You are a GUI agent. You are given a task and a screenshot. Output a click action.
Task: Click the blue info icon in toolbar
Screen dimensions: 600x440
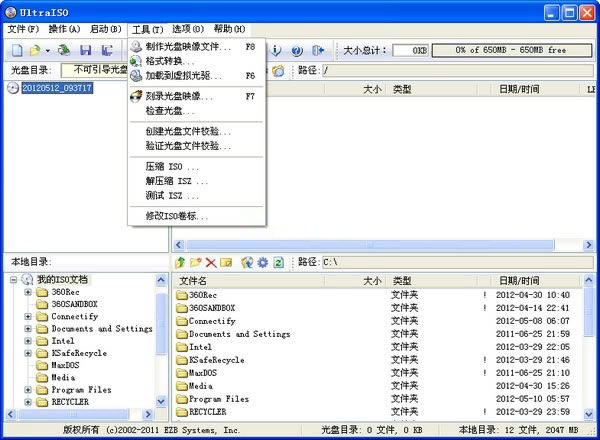tap(275, 49)
